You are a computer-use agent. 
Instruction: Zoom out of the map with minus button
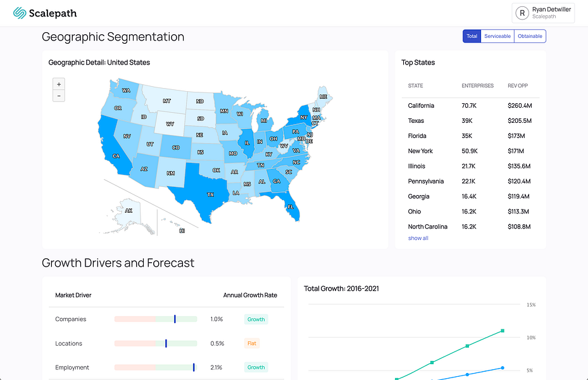(59, 96)
